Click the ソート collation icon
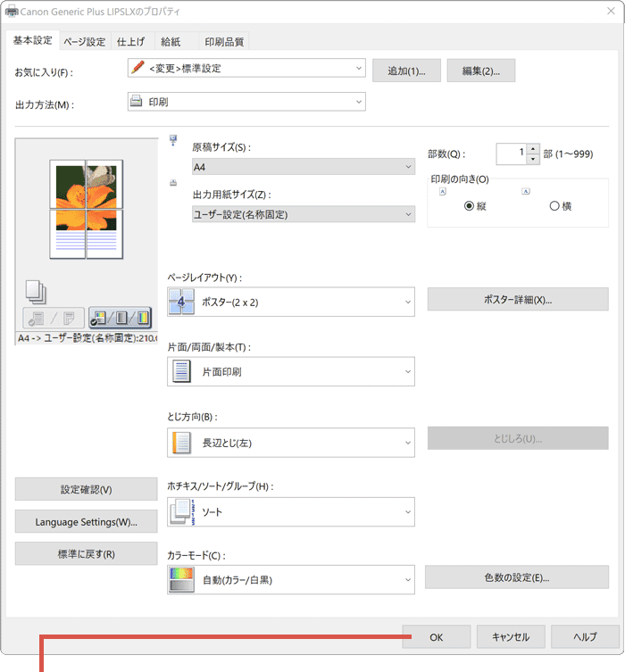The height and width of the screenshot is (672, 625). [182, 511]
